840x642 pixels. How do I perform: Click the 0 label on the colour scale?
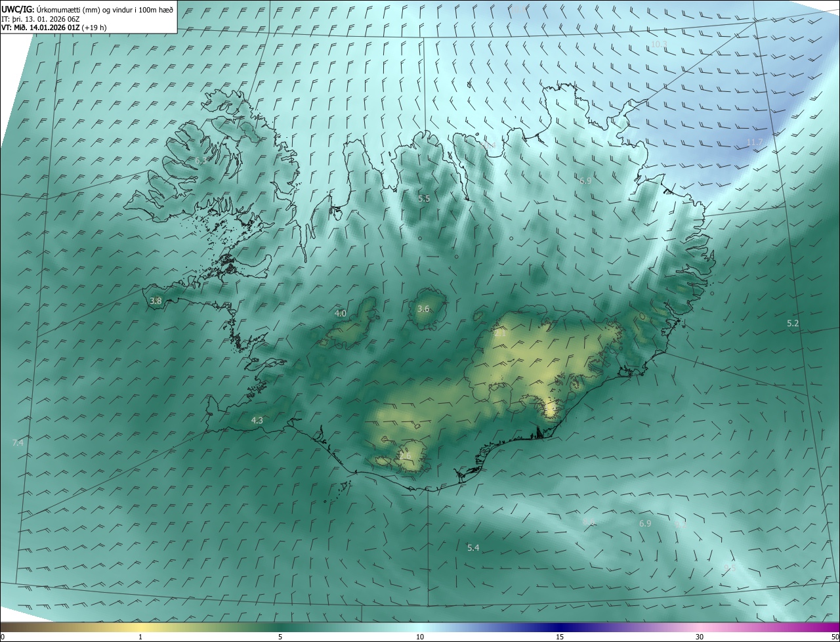click(3, 637)
